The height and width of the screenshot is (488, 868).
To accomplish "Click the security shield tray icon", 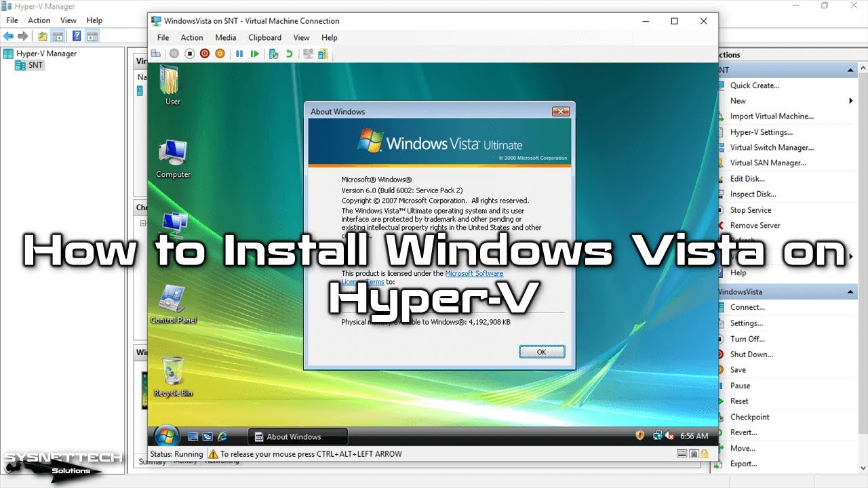I will point(639,436).
